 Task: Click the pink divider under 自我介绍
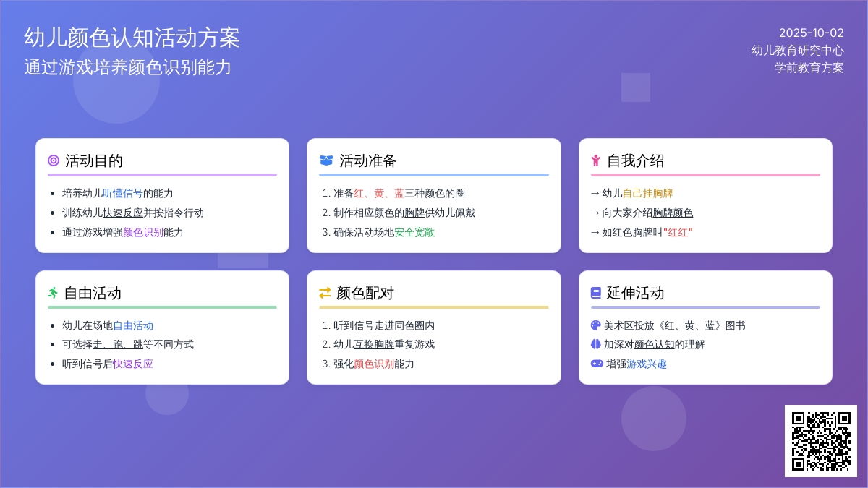(x=705, y=175)
